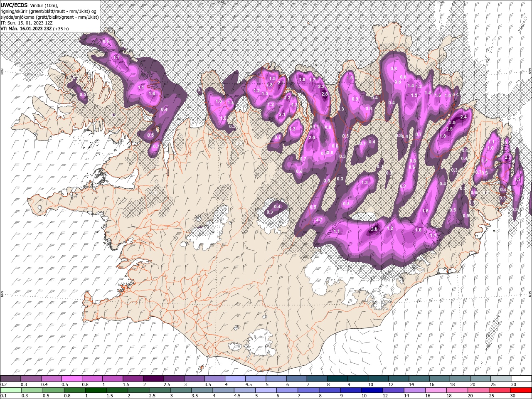Pick the darkest green rain swatch starting at 1

point(96,390)
